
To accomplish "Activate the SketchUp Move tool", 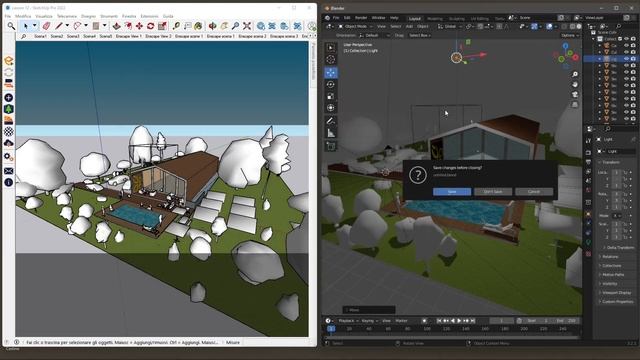I will 139,26.
